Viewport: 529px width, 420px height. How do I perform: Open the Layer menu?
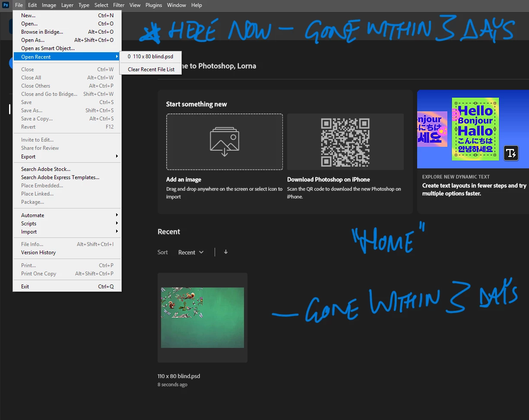click(67, 5)
